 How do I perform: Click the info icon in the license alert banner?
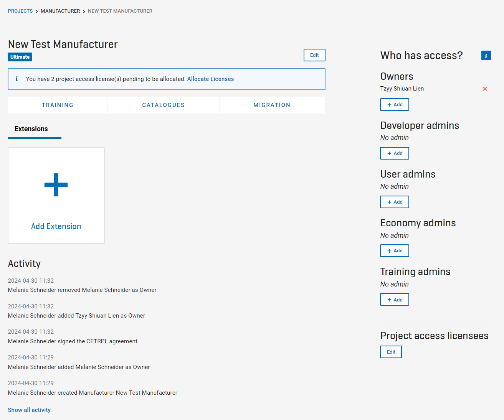(x=17, y=79)
